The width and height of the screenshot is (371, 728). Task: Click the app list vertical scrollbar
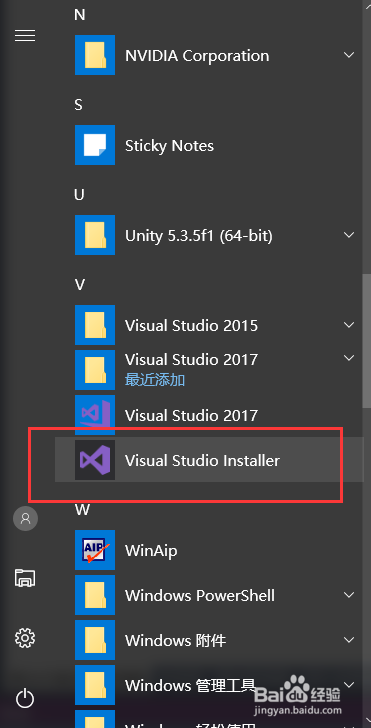tap(367, 341)
